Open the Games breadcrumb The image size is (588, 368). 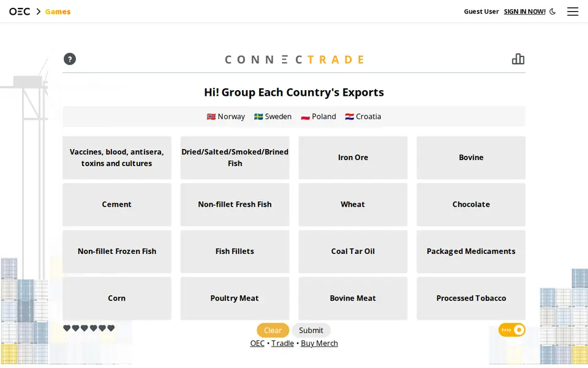coord(58,12)
